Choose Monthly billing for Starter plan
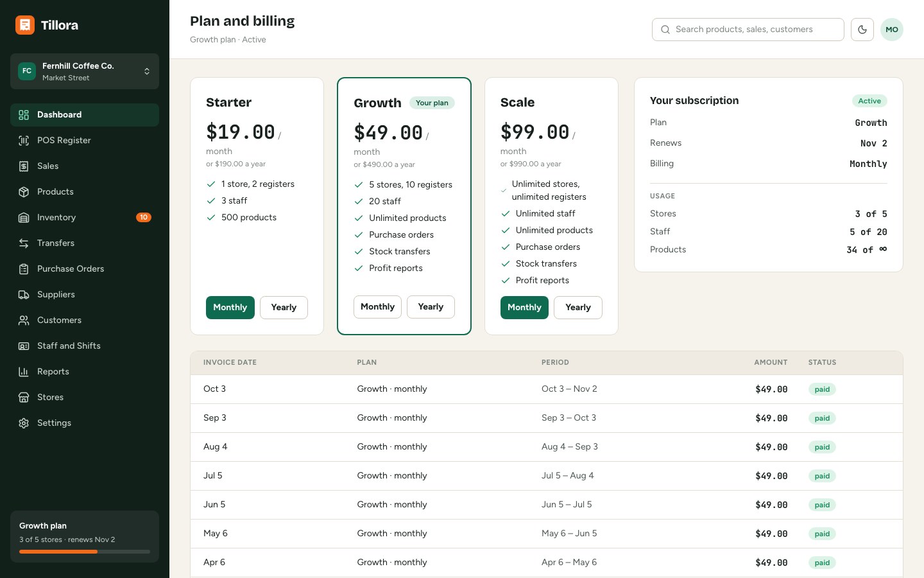This screenshot has width=924, height=578. (230, 308)
